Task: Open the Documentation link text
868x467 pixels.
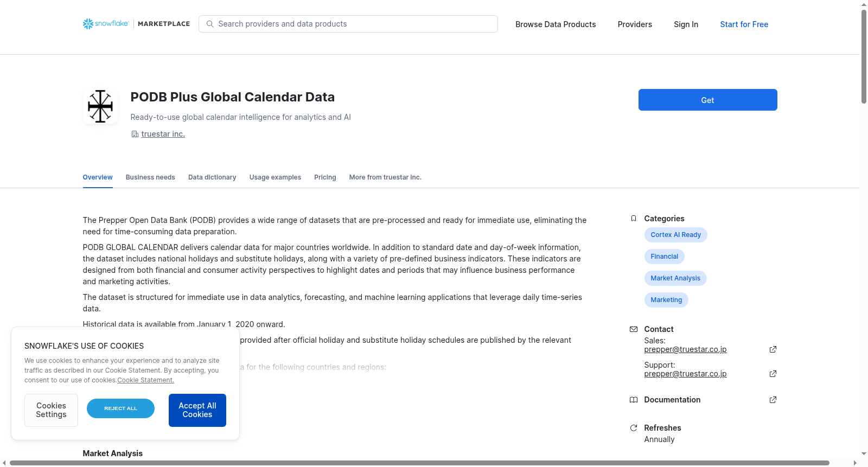Action: [x=672, y=400]
